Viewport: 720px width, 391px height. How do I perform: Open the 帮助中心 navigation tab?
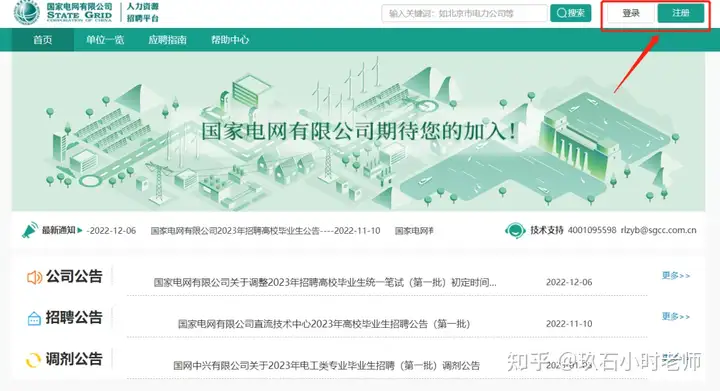[x=230, y=40]
